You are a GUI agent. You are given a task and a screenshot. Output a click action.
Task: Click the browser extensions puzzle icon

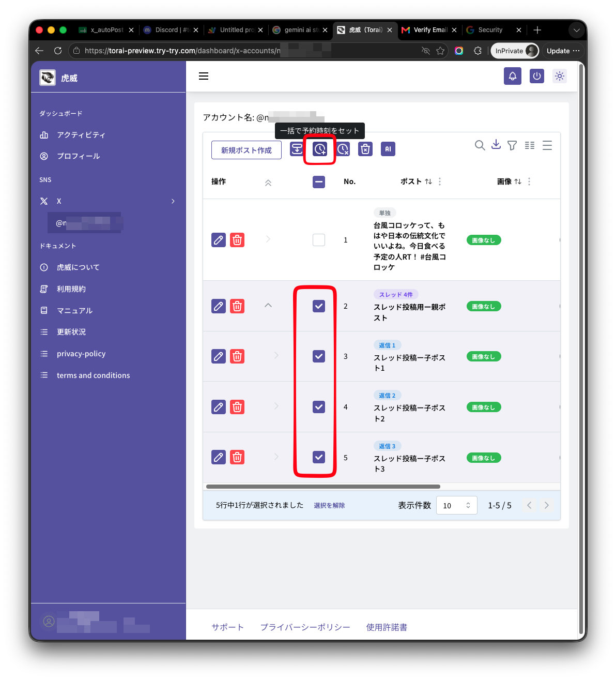[x=478, y=51]
